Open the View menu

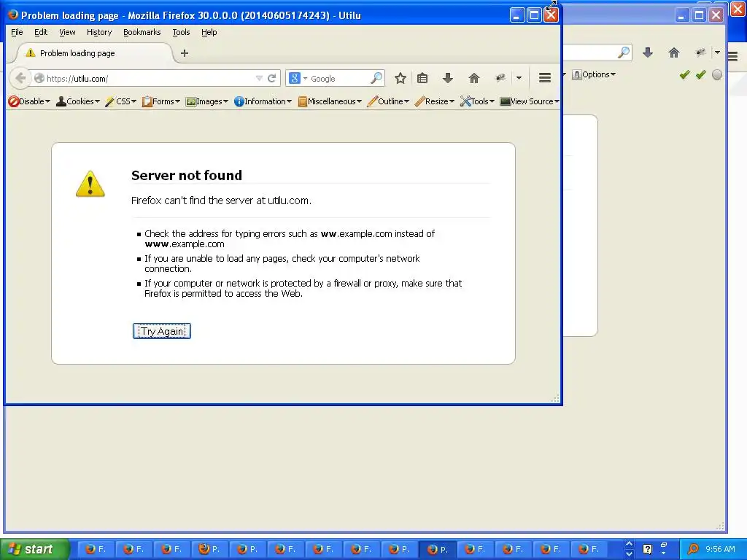click(x=67, y=32)
